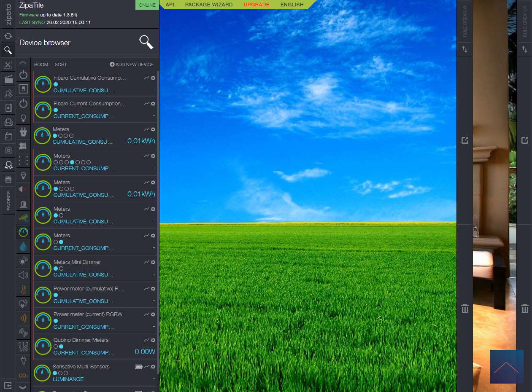Open settings gear for Qubino Dimmer Meters
Viewport: 532px width, 392px height.
153,340
